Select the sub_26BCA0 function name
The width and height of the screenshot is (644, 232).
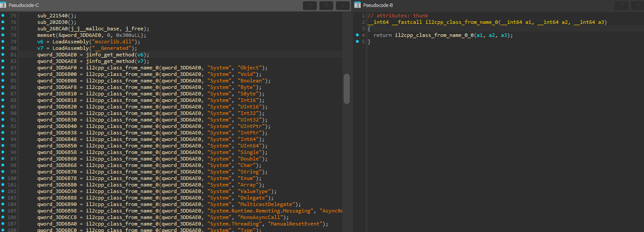point(52,29)
